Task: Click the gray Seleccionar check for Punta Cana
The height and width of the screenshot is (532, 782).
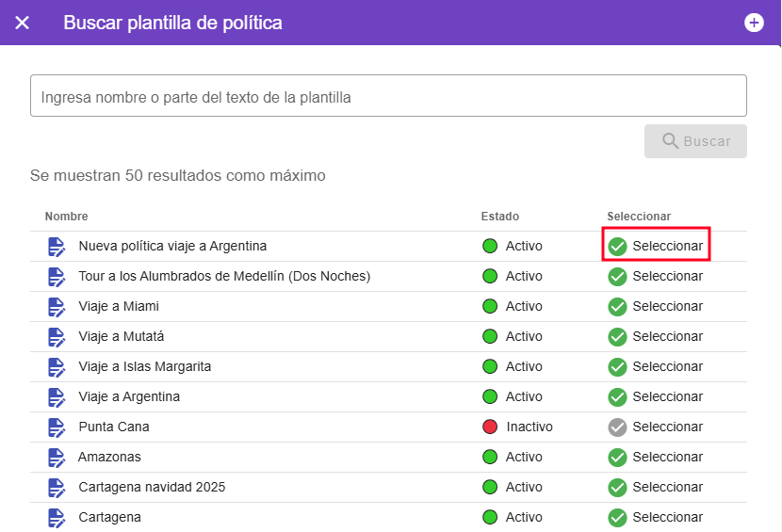Action: coord(618,427)
